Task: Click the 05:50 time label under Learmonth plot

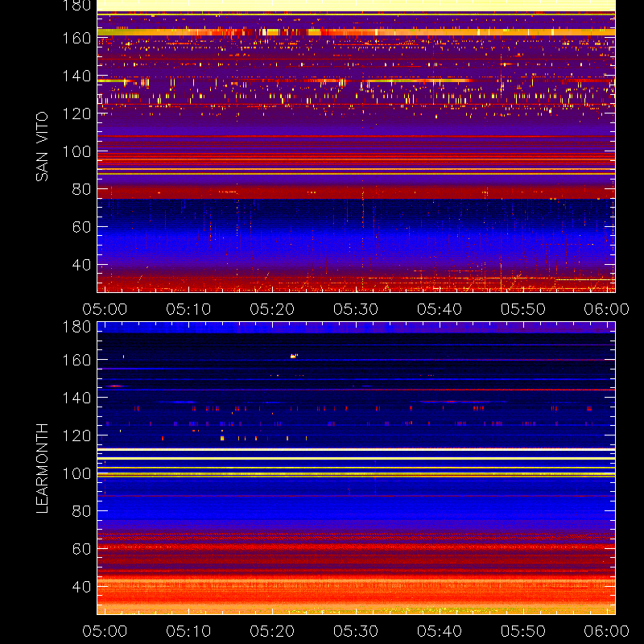Action: pyautogui.click(x=522, y=631)
